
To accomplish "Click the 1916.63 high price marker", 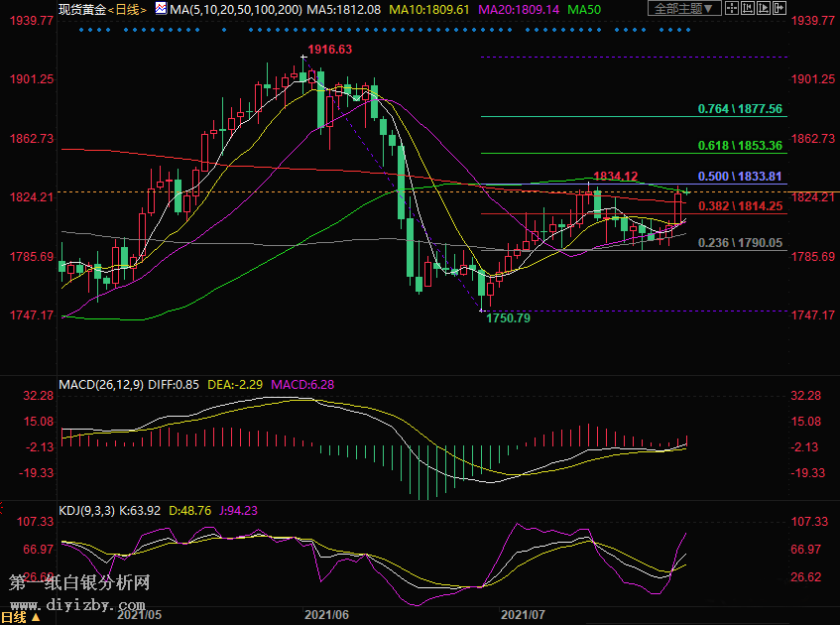I will coord(329,49).
